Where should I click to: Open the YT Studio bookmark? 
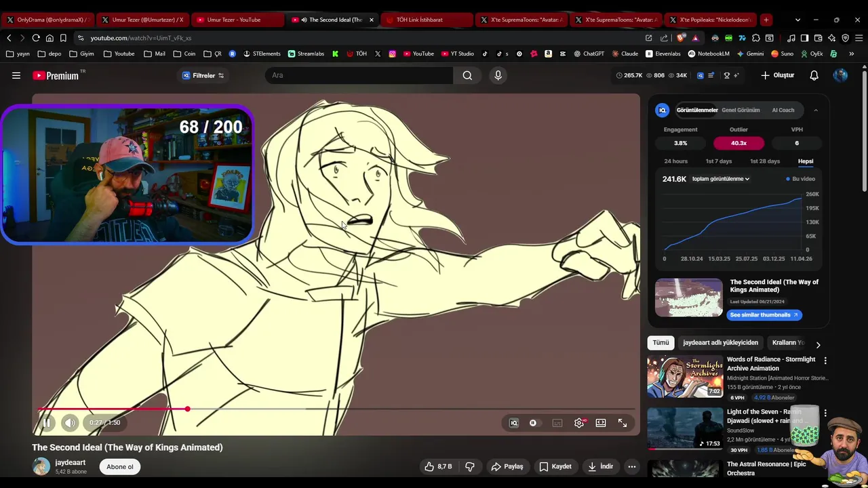tap(457, 54)
